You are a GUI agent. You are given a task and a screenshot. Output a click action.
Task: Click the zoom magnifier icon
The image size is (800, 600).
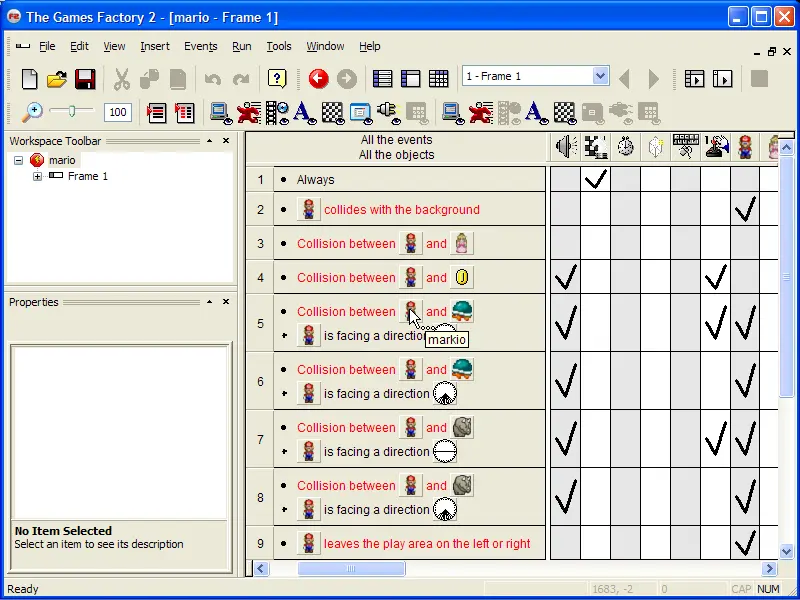[32, 112]
